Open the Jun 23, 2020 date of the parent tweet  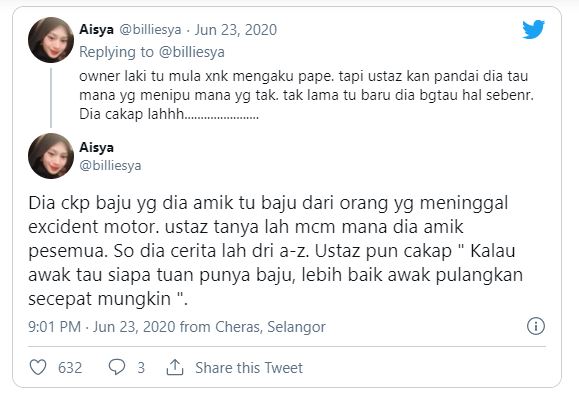(236, 30)
